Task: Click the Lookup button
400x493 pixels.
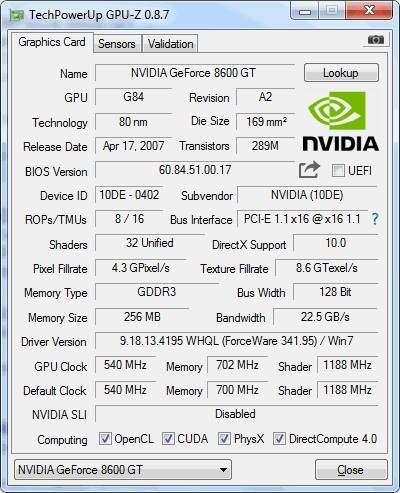Action: pos(341,73)
